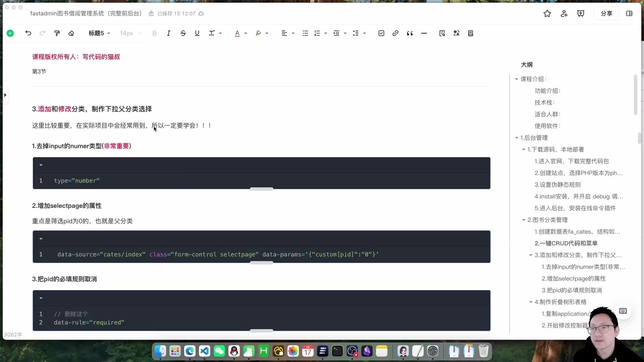The height and width of the screenshot is (362, 644).
Task: Collapse 2.图书分类管理 outline section
Action: (524, 220)
